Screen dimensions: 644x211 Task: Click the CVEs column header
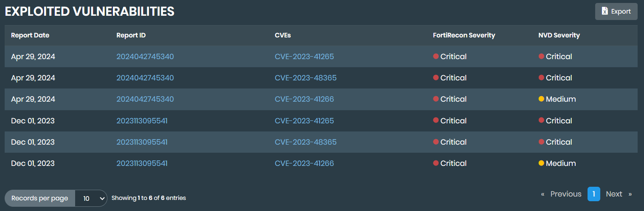(283, 35)
